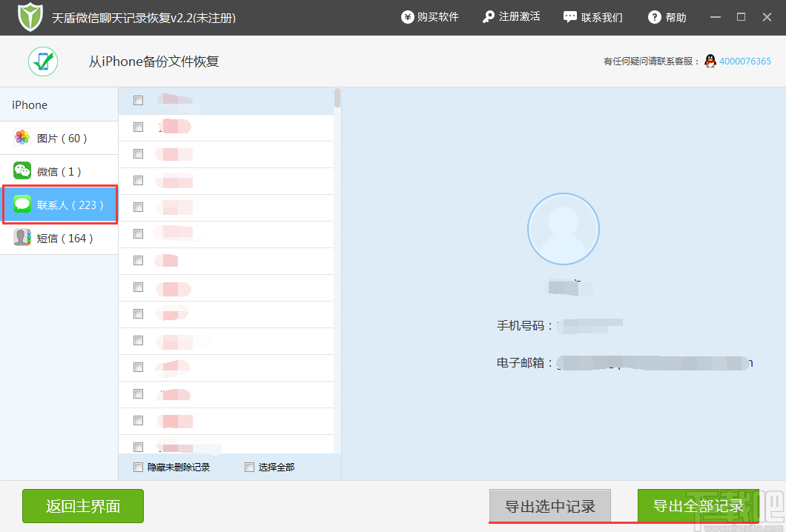Click the green checkmark recovery mode icon
Image resolution: width=786 pixels, height=532 pixels.
click(42, 61)
